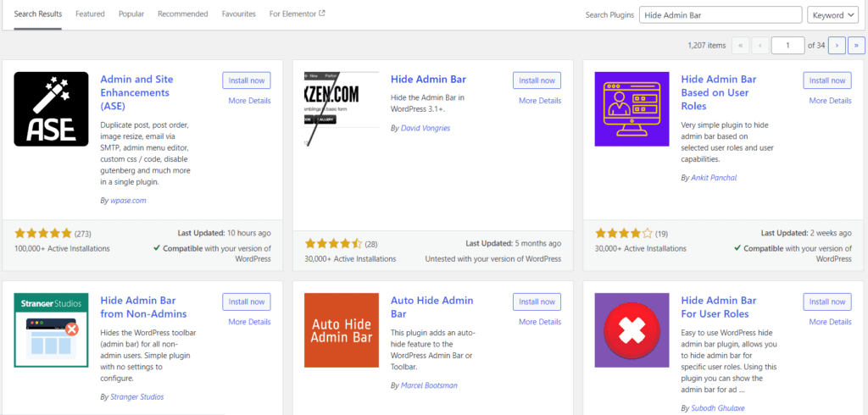Open the Favourites tab
Viewport: 868px width, 415px height.
pos(238,14)
